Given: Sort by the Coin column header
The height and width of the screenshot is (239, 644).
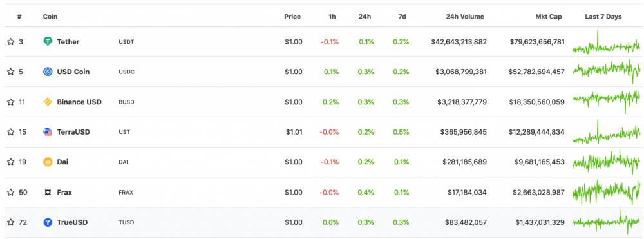Looking at the screenshot, I should coord(50,17).
